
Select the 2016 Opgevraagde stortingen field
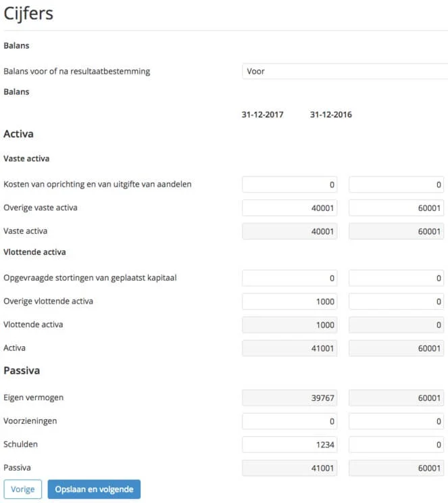click(397, 278)
